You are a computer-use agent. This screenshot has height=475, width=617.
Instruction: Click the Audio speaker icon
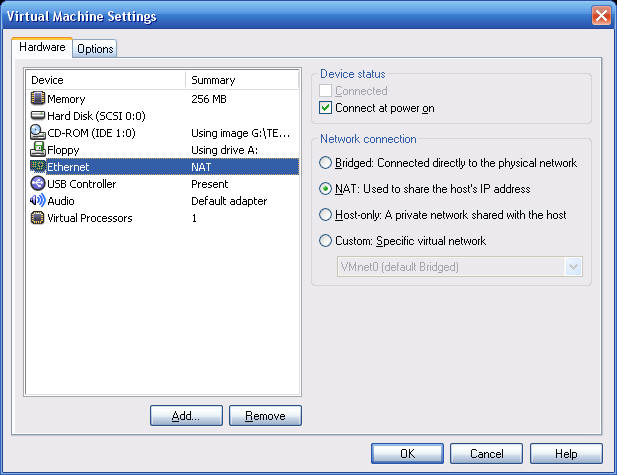coord(38,201)
